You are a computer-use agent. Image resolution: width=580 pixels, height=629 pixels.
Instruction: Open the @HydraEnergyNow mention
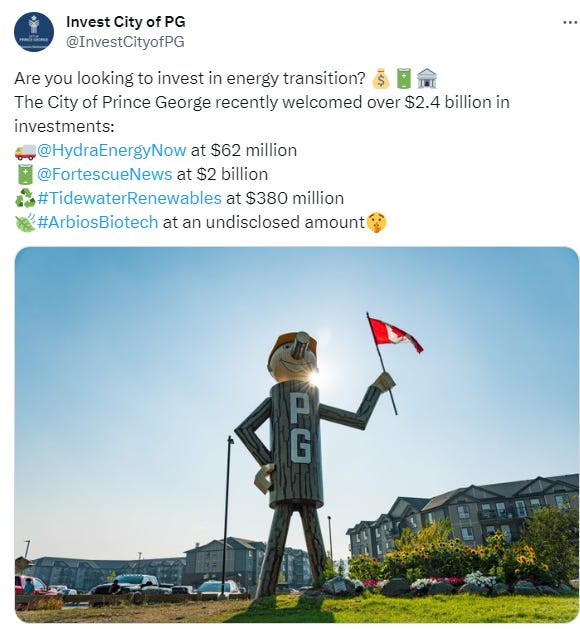pyautogui.click(x=112, y=150)
